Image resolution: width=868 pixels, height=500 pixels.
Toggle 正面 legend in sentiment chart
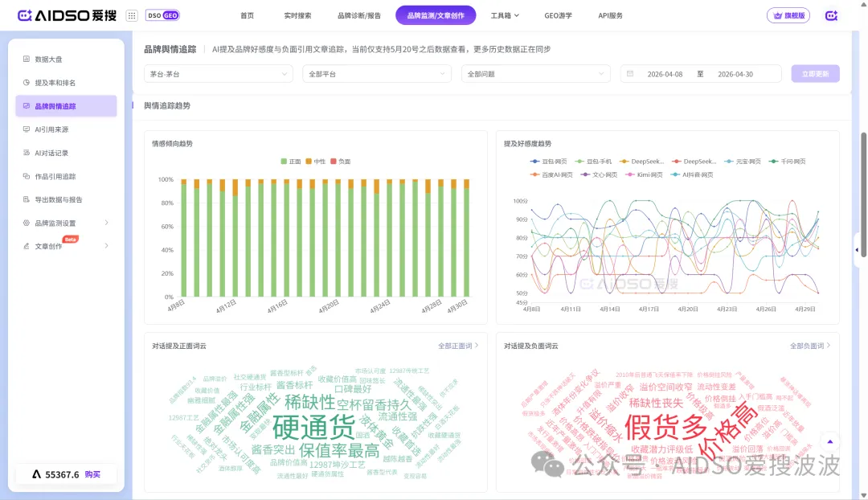(x=291, y=162)
